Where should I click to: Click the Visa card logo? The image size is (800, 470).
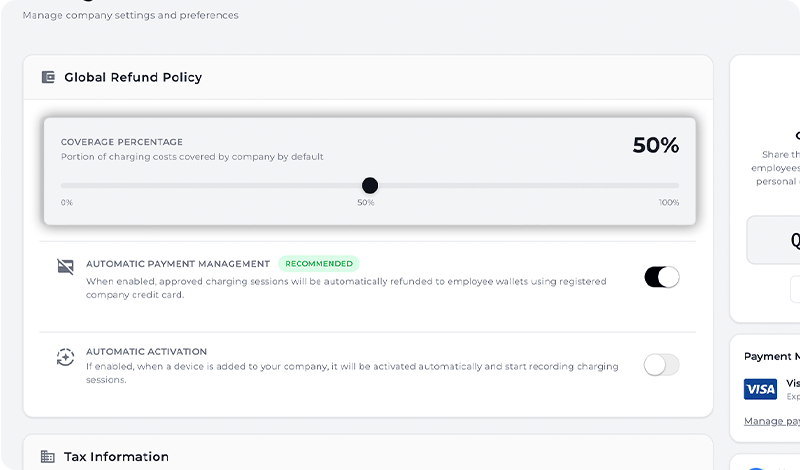pos(760,389)
